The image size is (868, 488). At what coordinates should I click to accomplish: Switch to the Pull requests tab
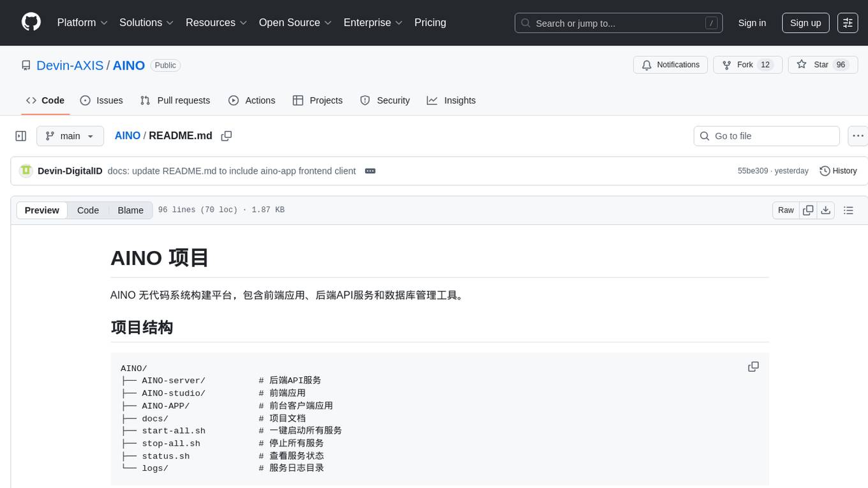pos(175,100)
